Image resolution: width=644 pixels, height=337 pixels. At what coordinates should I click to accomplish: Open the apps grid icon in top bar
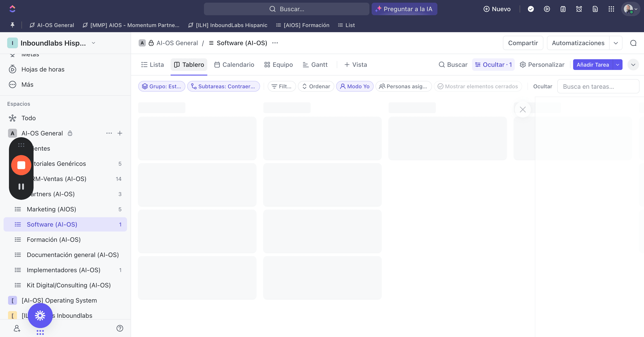point(611,9)
